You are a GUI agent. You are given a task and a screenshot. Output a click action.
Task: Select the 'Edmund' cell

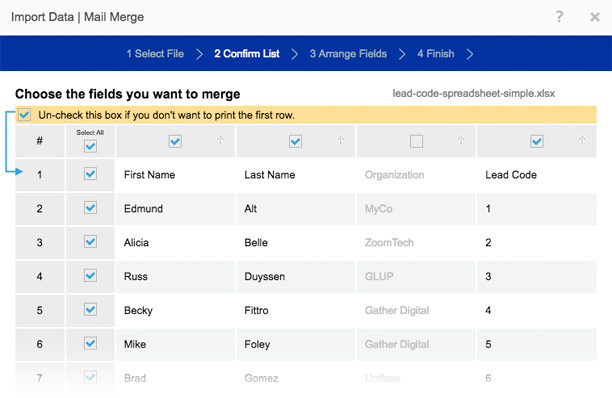coord(176,209)
